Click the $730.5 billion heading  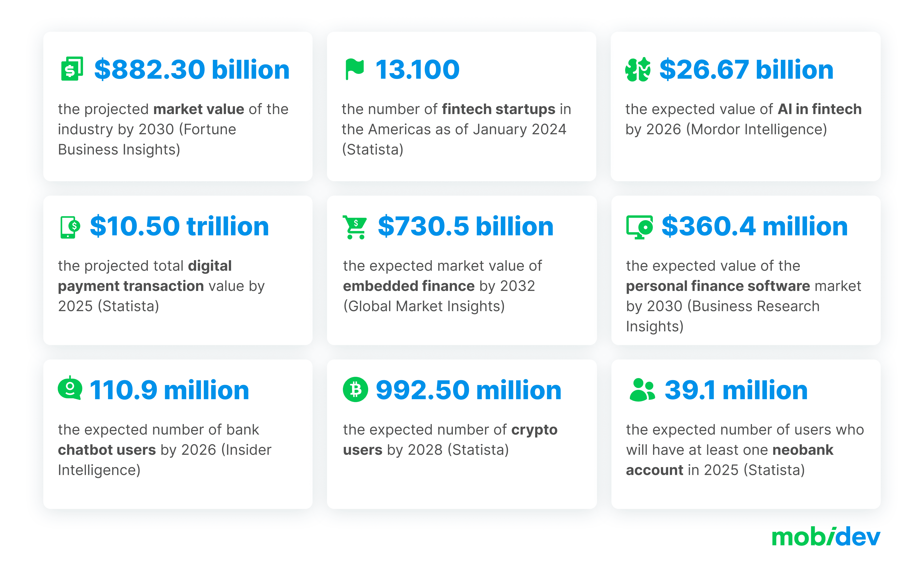(x=466, y=226)
